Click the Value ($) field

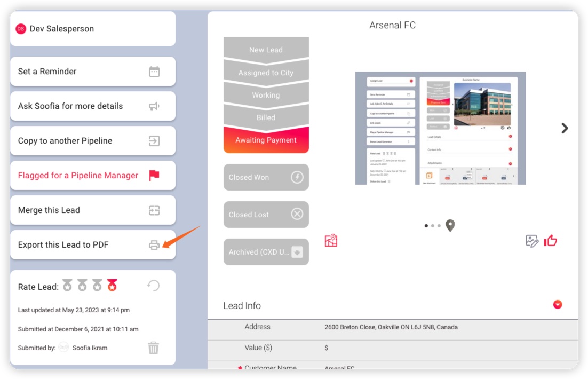tap(393, 348)
